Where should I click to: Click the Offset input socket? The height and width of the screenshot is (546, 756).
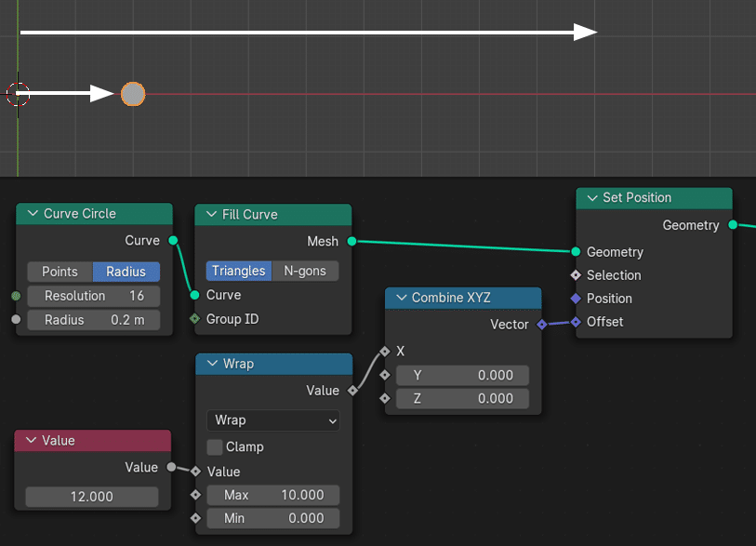(x=576, y=322)
